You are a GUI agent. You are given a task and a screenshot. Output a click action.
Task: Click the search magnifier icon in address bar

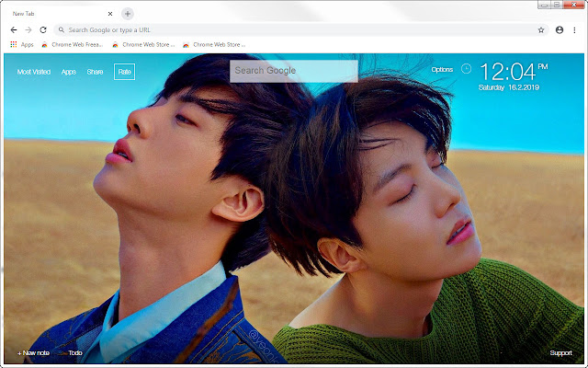[62, 29]
